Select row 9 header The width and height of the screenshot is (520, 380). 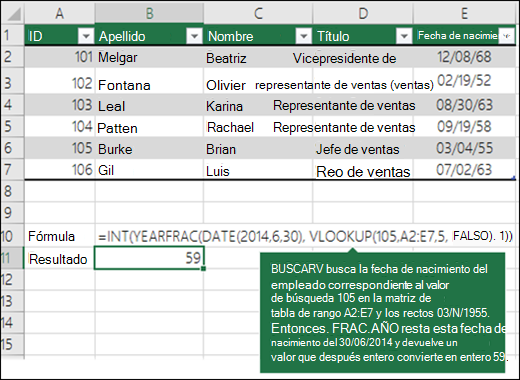pyautogui.click(x=12, y=213)
